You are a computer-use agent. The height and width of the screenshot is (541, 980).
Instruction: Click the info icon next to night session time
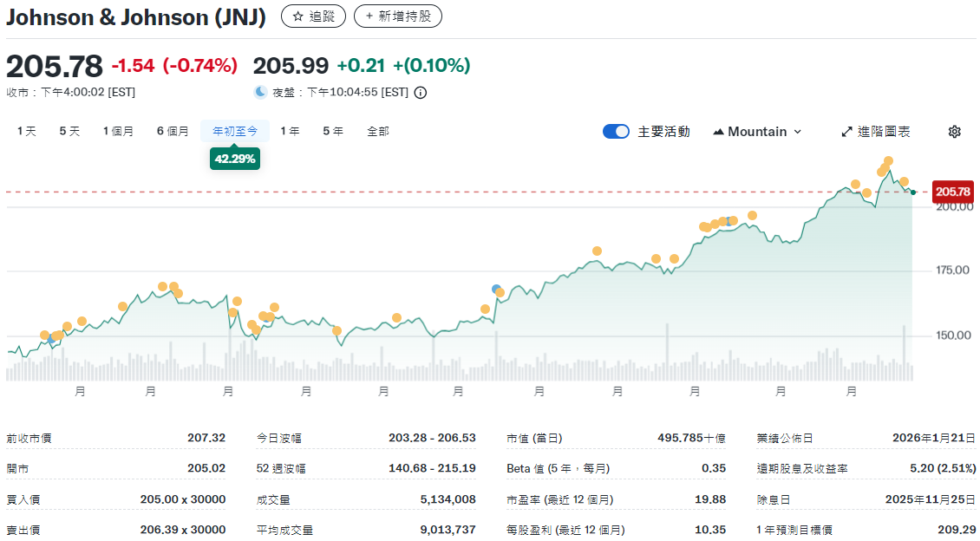coord(421,92)
